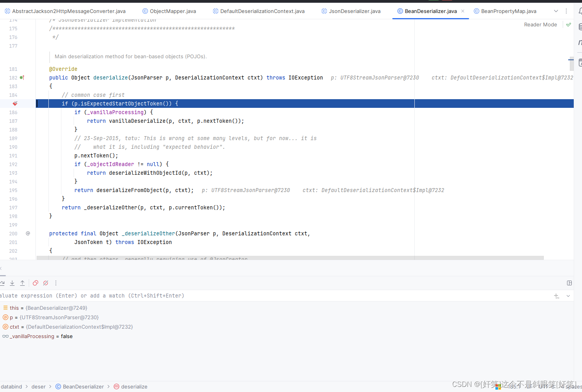
Task: Toggle off the breakpoint on line 185
Action: 15,103
